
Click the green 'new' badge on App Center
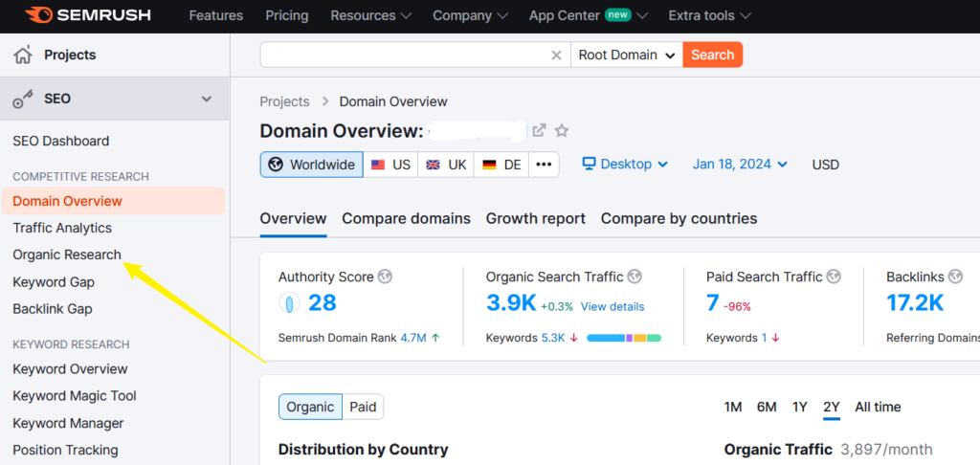pos(617,14)
